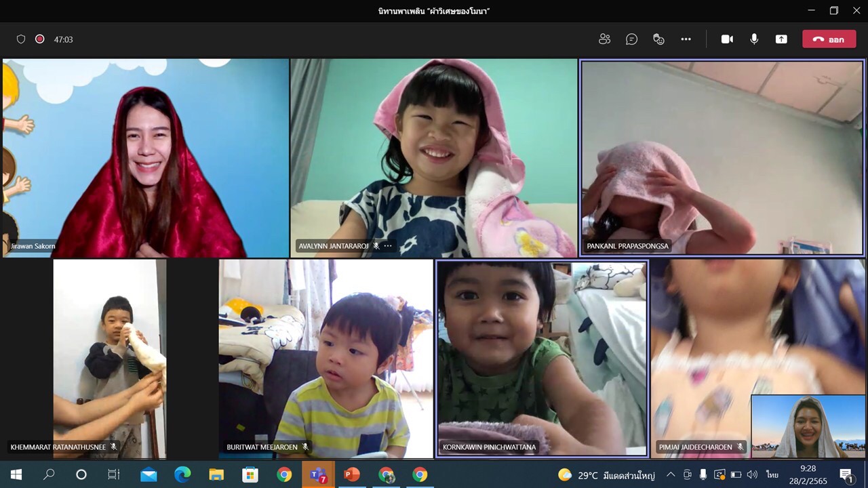This screenshot has height=488, width=868.
Task: Switch input language from ไทย
Action: click(772, 474)
